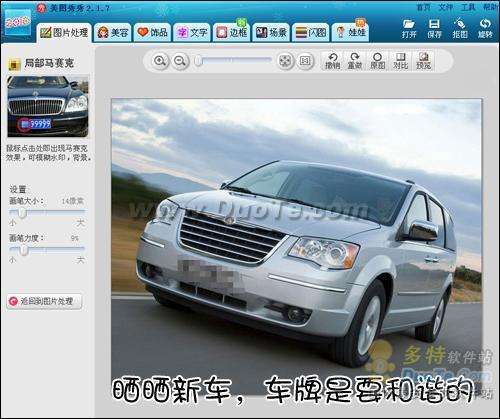This screenshot has width=500, height=419.
Task: Rotate the image with 旋转 icon
Action: point(485,28)
